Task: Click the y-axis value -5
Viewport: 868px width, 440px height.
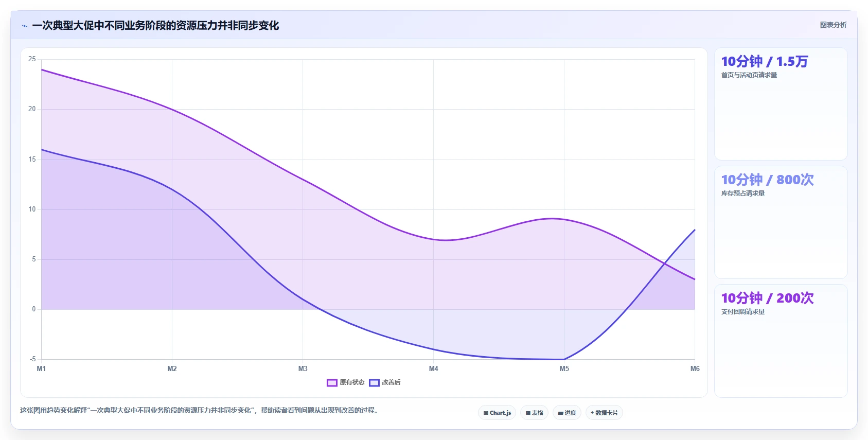Action: [32, 359]
